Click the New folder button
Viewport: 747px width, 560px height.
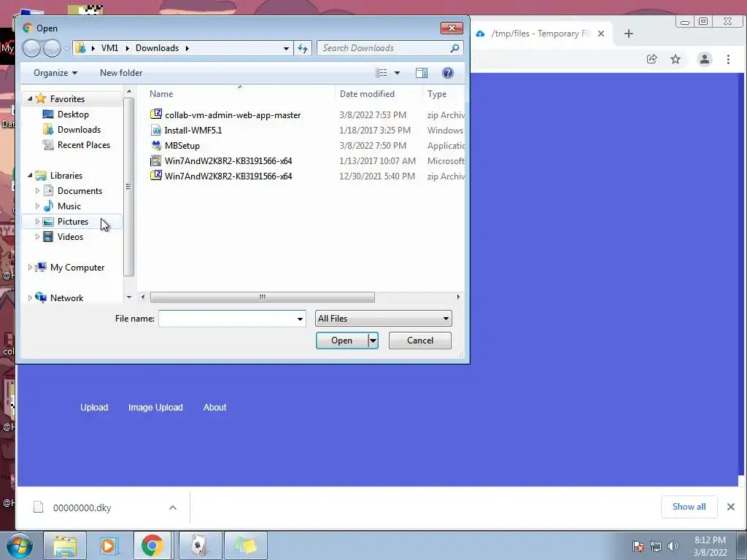point(121,73)
